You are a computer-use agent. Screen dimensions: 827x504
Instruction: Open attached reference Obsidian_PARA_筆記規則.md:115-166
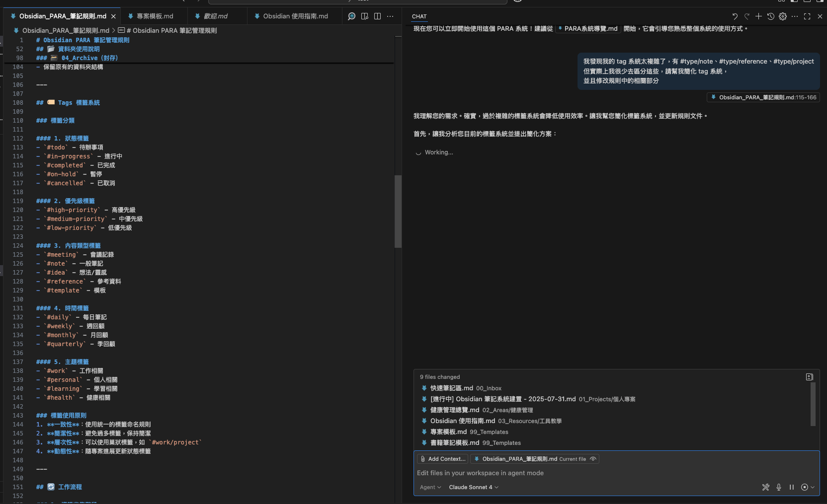pos(763,97)
